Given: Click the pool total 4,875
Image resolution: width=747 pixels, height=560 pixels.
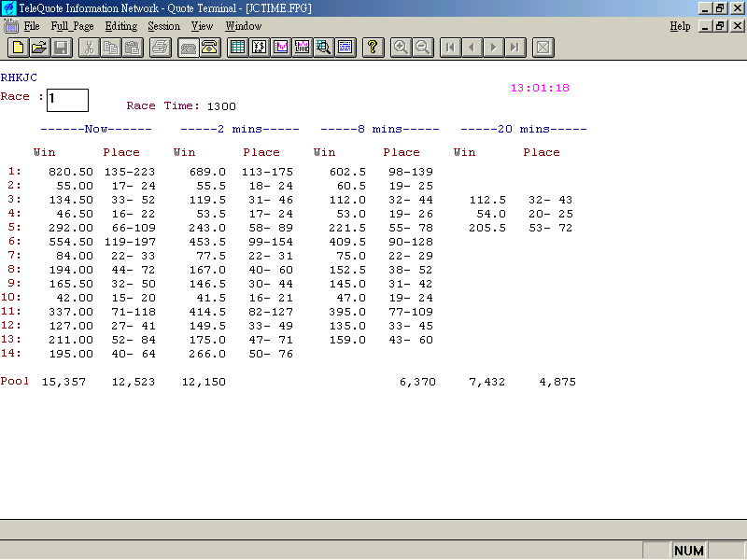Looking at the screenshot, I should point(557,382).
